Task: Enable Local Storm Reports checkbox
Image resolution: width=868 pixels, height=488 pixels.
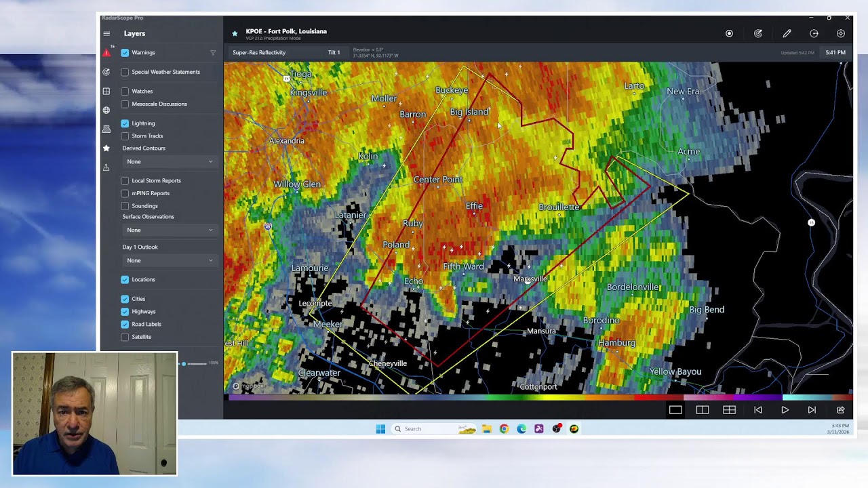Action: coord(125,180)
